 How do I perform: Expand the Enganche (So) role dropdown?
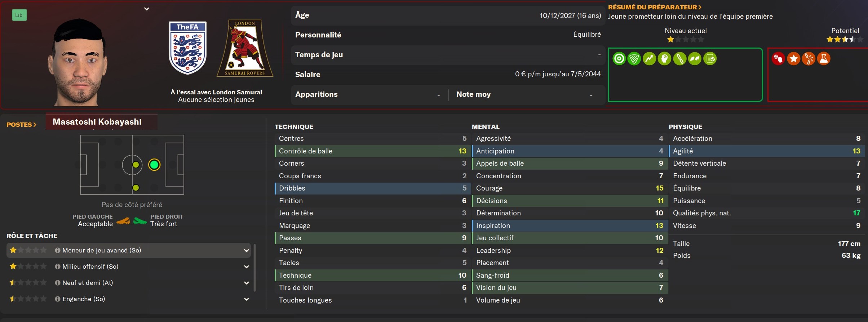247,299
